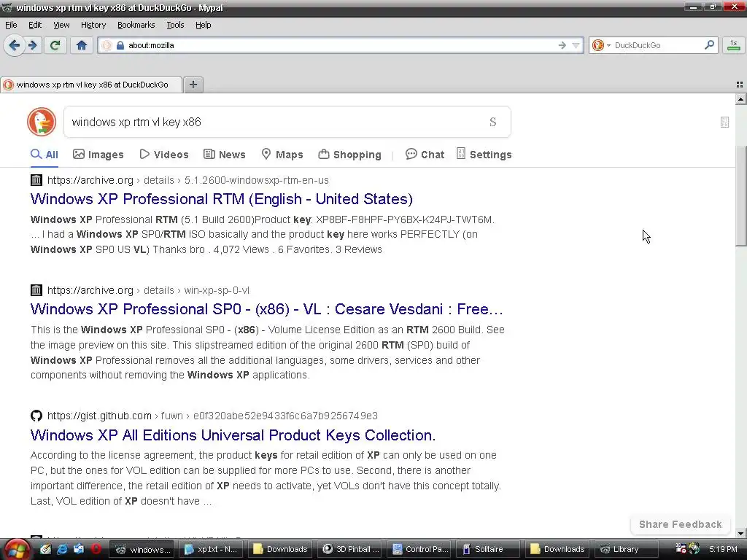This screenshot has height=560, width=747.
Task: Switch to xp.txt Notepad taskbar button
Action: tap(212, 549)
